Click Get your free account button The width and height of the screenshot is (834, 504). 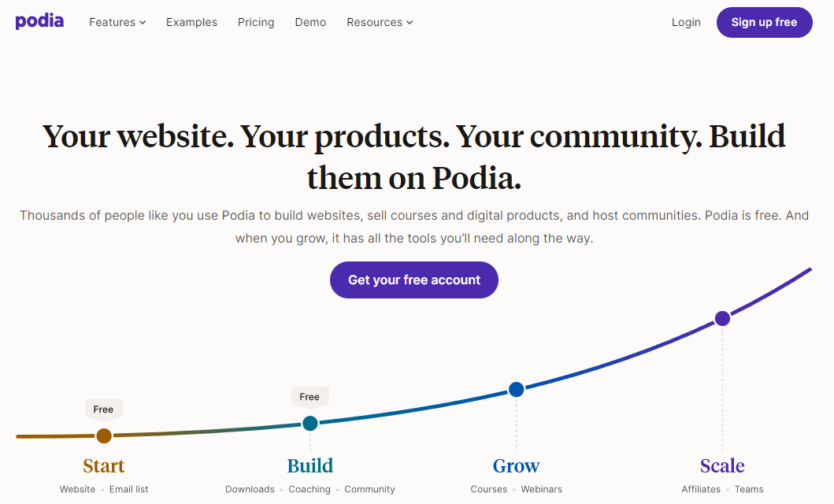414,280
